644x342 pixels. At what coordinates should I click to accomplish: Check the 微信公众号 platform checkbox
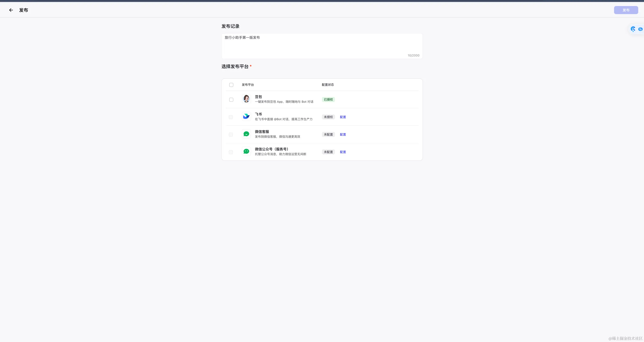[x=231, y=152]
